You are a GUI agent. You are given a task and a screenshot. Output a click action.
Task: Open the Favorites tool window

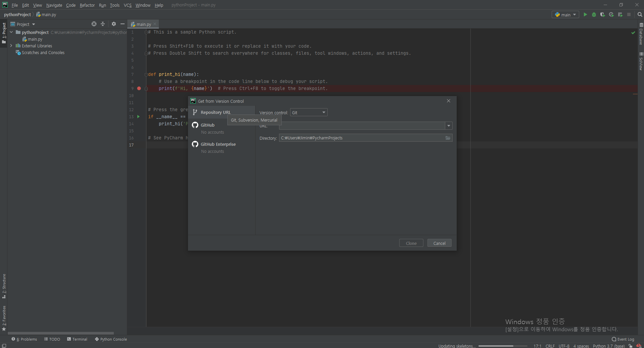(x=4, y=318)
